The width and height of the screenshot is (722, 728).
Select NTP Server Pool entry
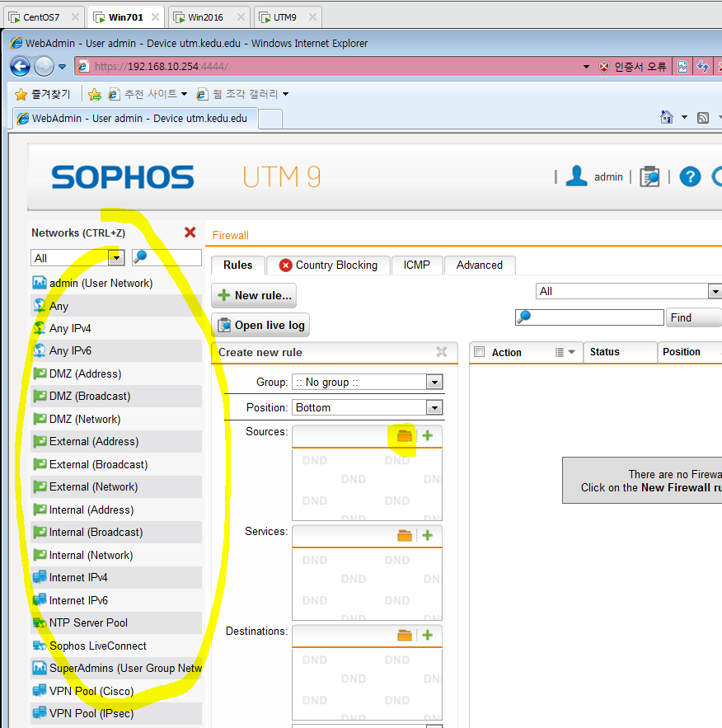[116, 623]
